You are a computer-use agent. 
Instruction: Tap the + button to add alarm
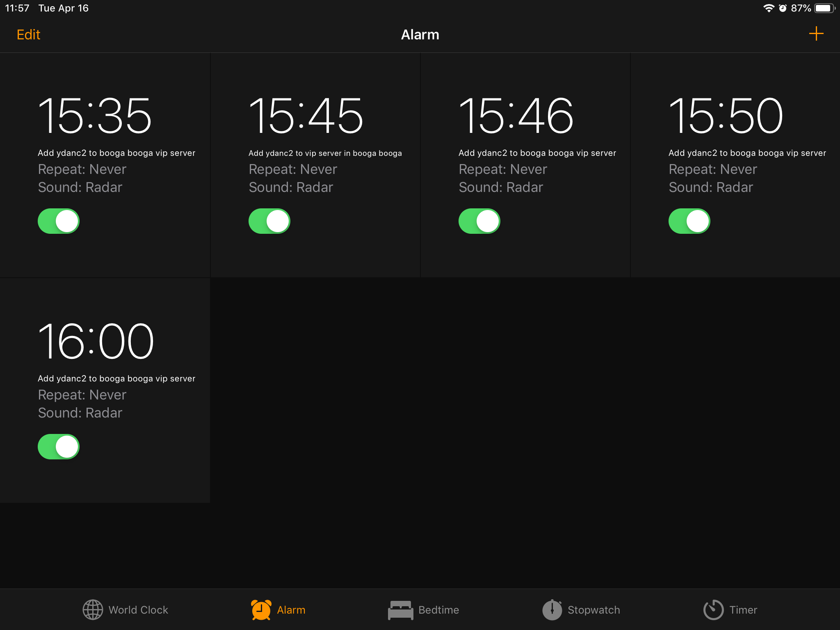pyautogui.click(x=816, y=34)
